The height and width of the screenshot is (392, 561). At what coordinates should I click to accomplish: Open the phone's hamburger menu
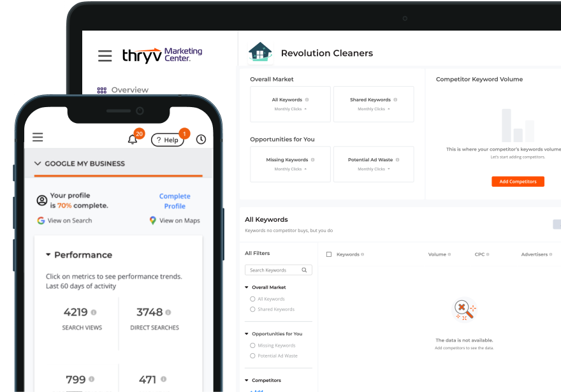38,137
